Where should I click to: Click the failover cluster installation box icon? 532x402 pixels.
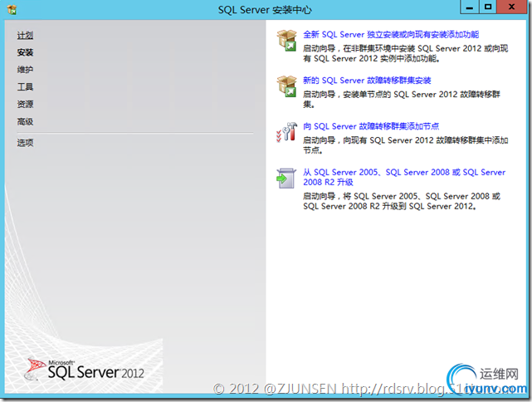tap(286, 86)
